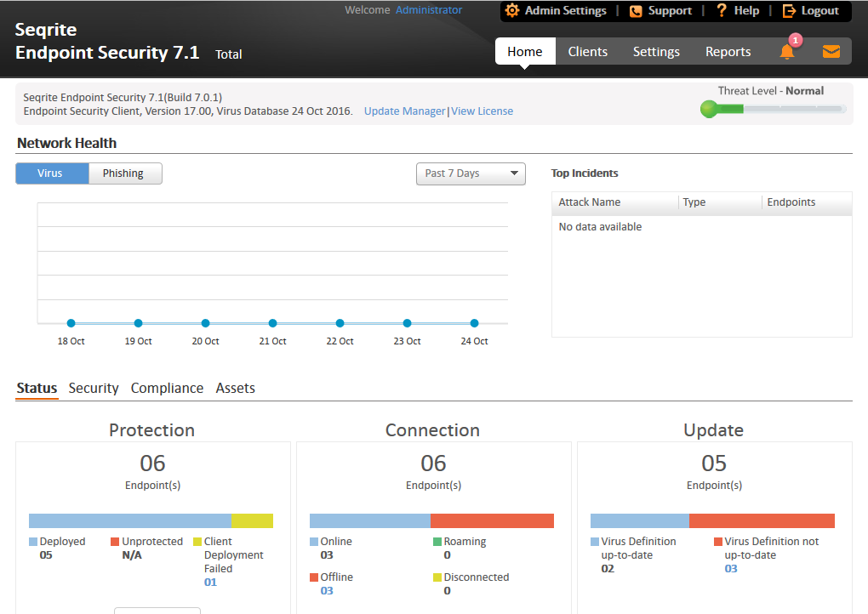
Task: Click the "Threat Level - Normal" label
Action: (771, 91)
